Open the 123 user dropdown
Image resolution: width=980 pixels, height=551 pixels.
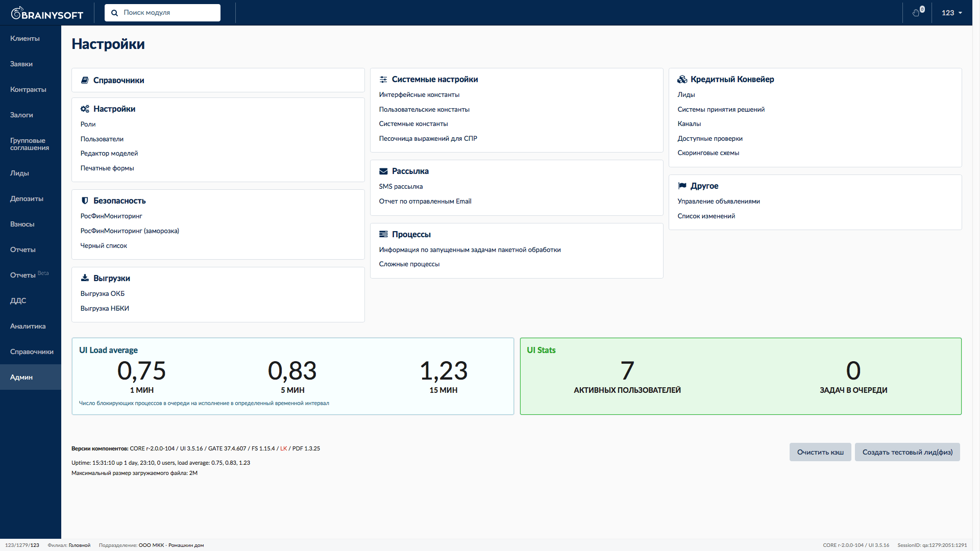pyautogui.click(x=952, y=13)
